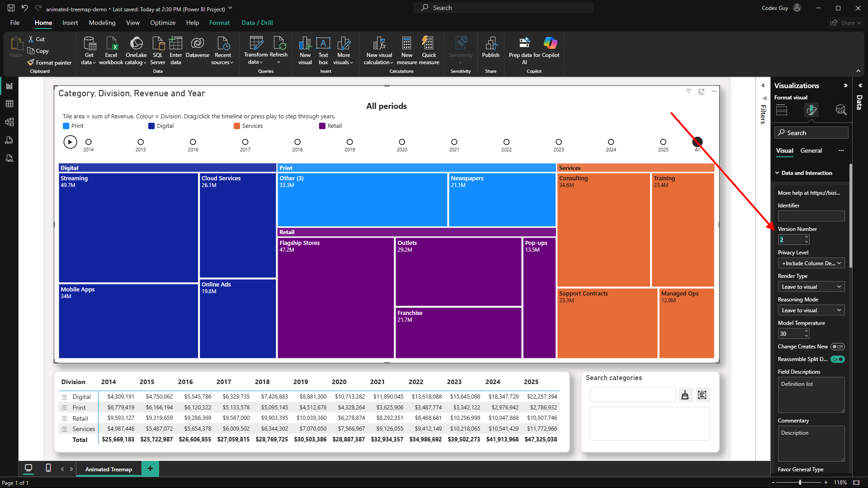Image resolution: width=868 pixels, height=488 pixels.
Task: Switch to General tab in Format pane
Action: click(811, 150)
